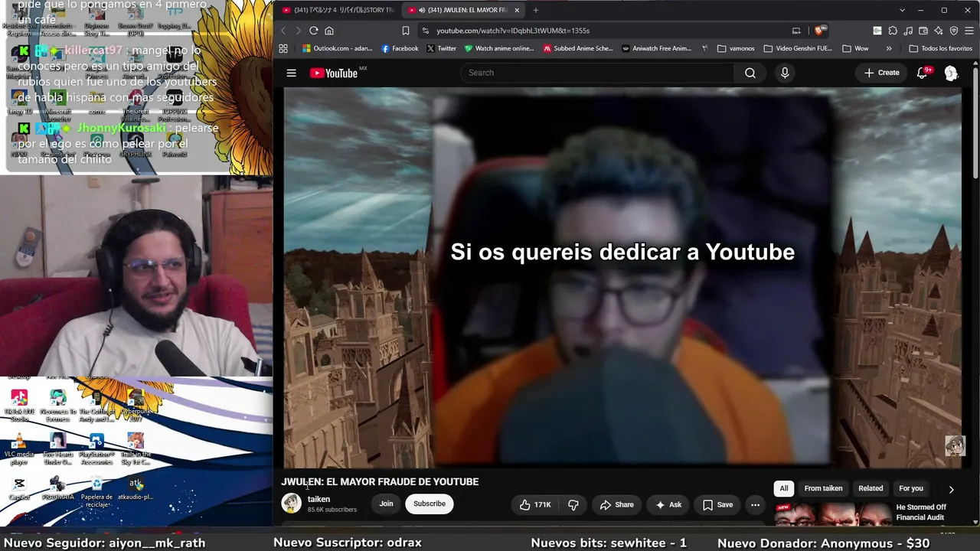Open the video more actions menu
980x551 pixels.
(755, 504)
